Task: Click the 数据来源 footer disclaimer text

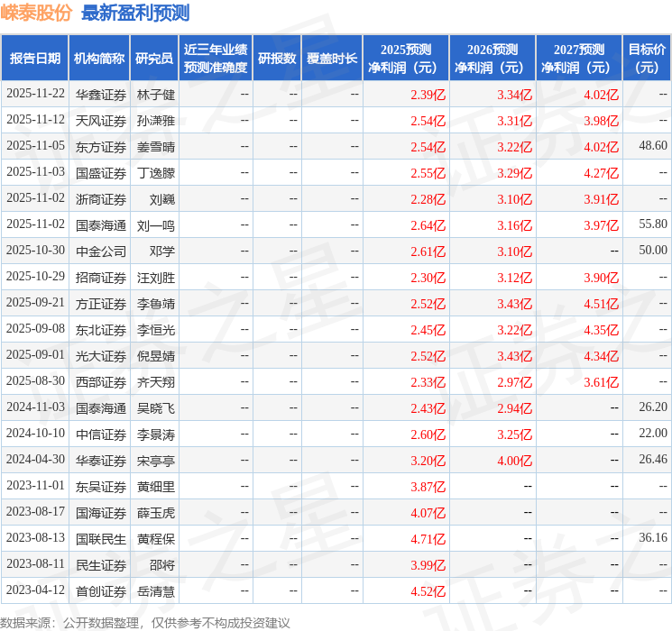Action: click(145, 622)
